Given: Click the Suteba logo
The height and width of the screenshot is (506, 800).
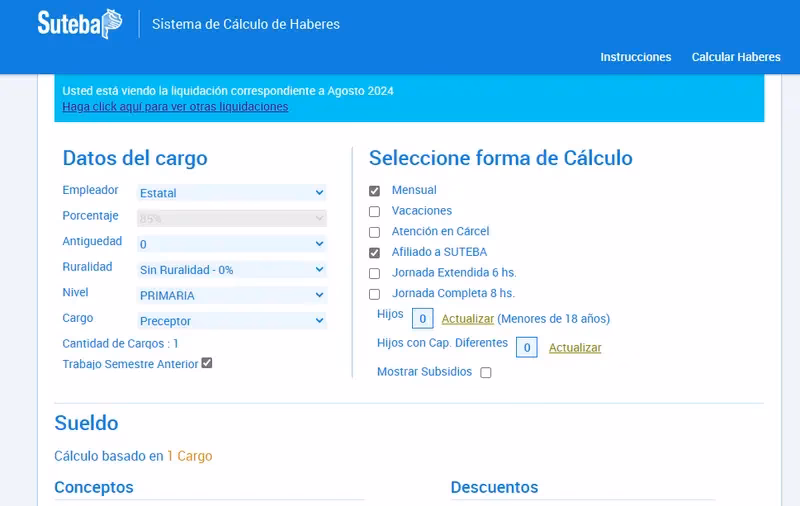Looking at the screenshot, I should (x=80, y=23).
